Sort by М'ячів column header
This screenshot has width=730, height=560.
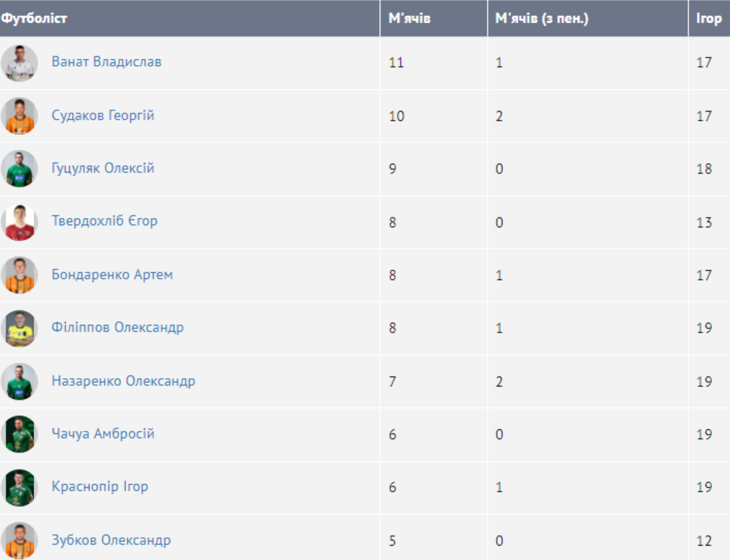pyautogui.click(x=409, y=18)
